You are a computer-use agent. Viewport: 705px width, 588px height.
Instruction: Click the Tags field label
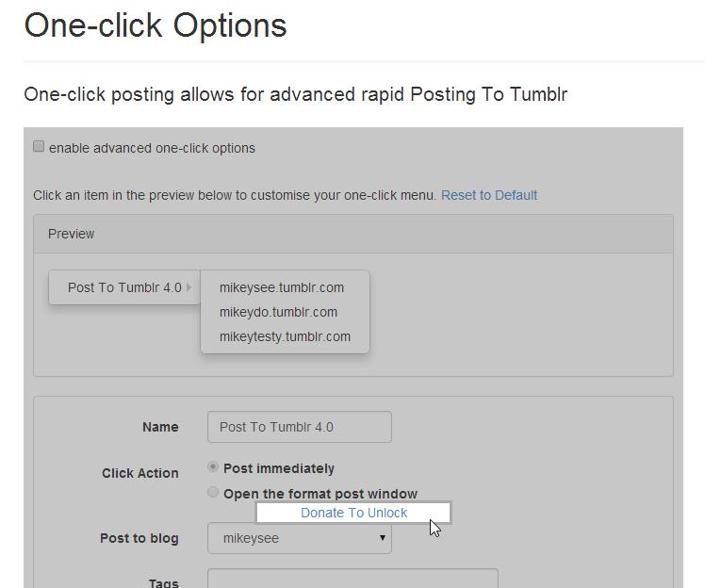(x=162, y=582)
